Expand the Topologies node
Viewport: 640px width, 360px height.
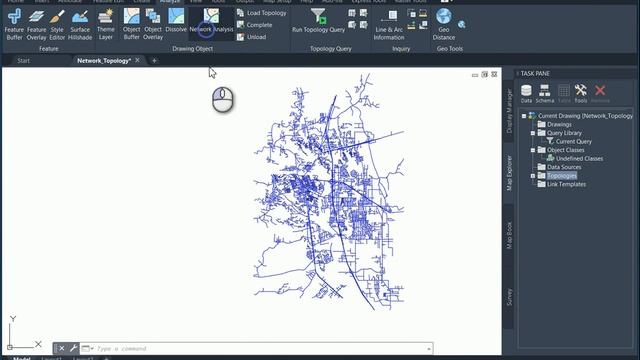coord(533,176)
